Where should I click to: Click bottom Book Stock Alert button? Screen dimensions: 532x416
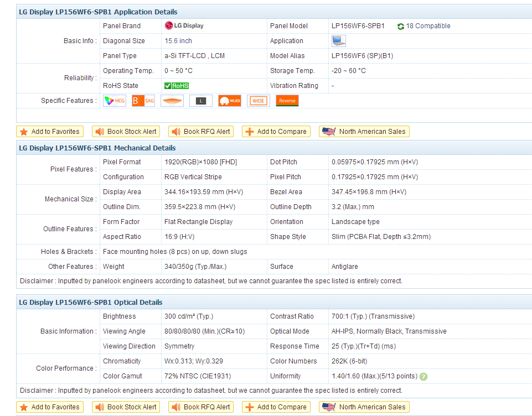point(126,407)
